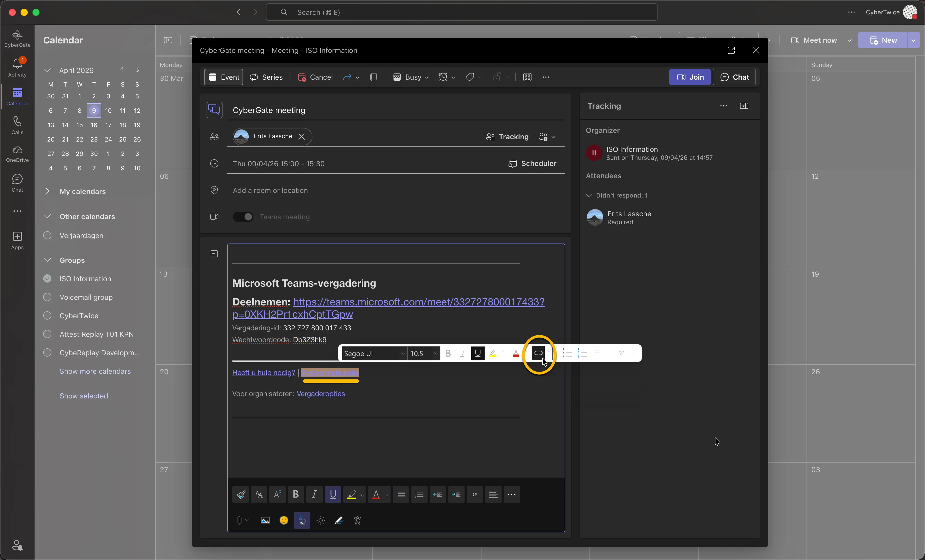Image resolution: width=925 pixels, height=560 pixels.
Task: Click the insert link icon in the floating toolbar
Action: click(x=538, y=353)
